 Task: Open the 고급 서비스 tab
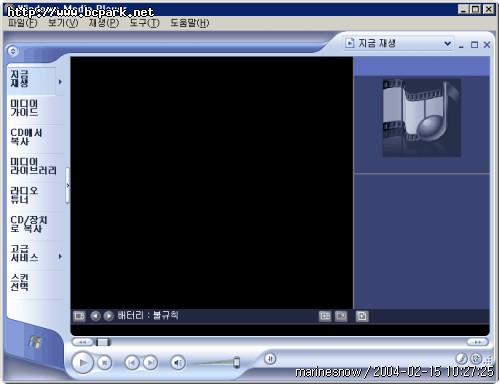pos(30,253)
